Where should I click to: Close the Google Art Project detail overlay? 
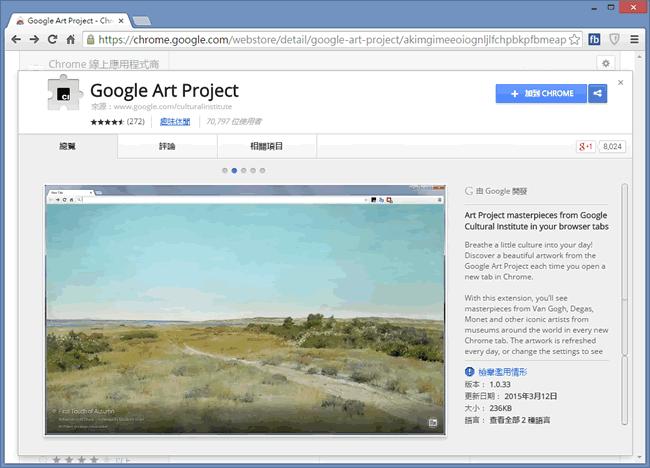tap(621, 82)
